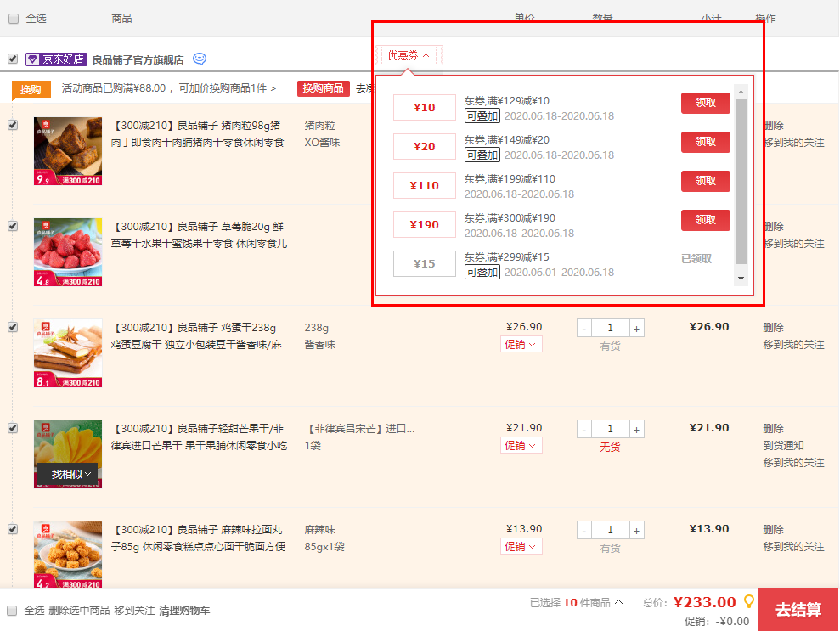Open 找相似 menu on mango item
This screenshot has height=631, width=840.
point(67,474)
